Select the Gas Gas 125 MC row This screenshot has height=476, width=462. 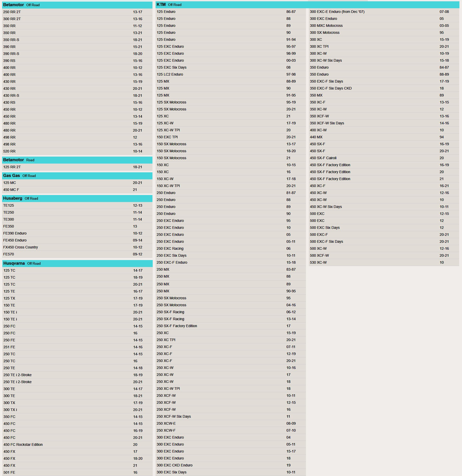[x=77, y=183]
